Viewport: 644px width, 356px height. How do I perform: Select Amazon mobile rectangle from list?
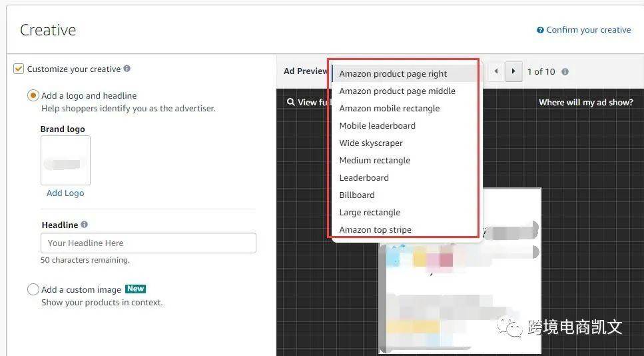tap(389, 109)
